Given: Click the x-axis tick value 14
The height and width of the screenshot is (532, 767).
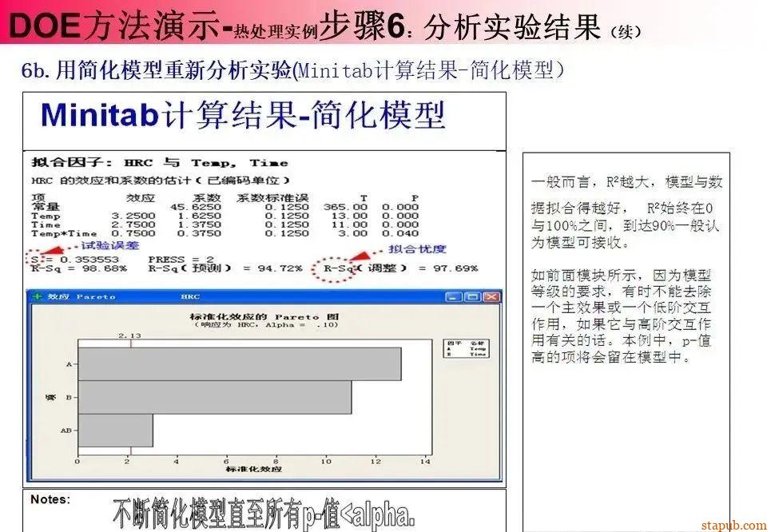Looking at the screenshot, I should [425, 461].
